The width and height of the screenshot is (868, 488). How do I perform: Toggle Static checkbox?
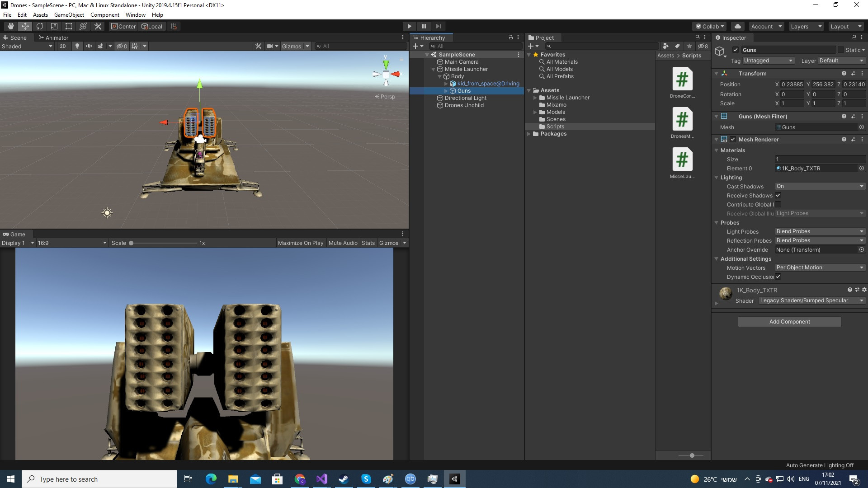coord(841,50)
